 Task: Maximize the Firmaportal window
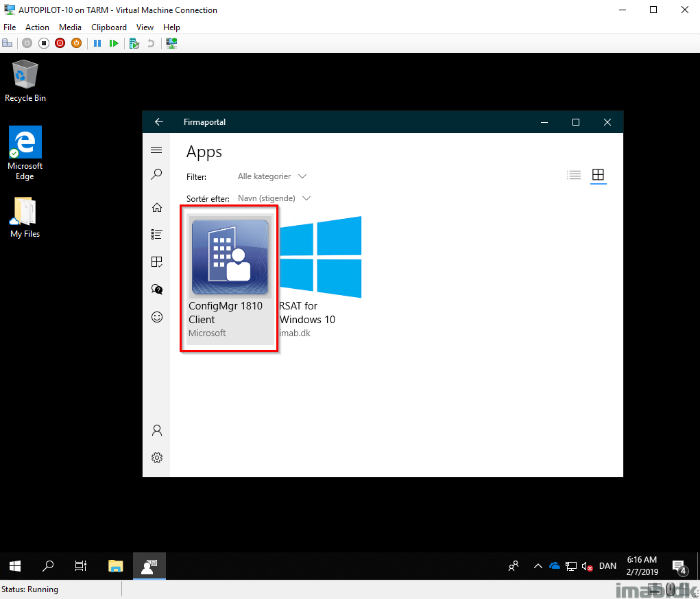[x=576, y=122]
